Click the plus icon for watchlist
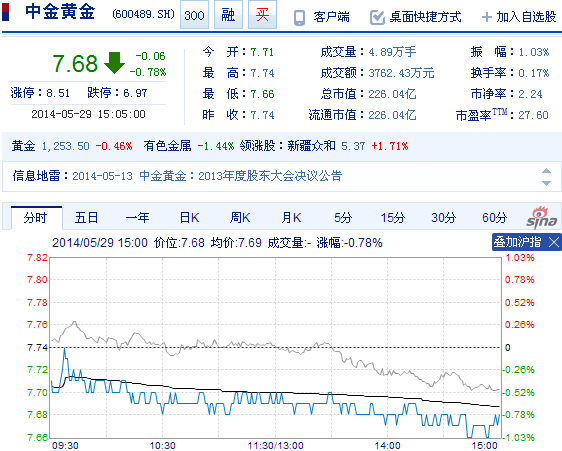Screen dimensions: 562x451 coord(487,17)
